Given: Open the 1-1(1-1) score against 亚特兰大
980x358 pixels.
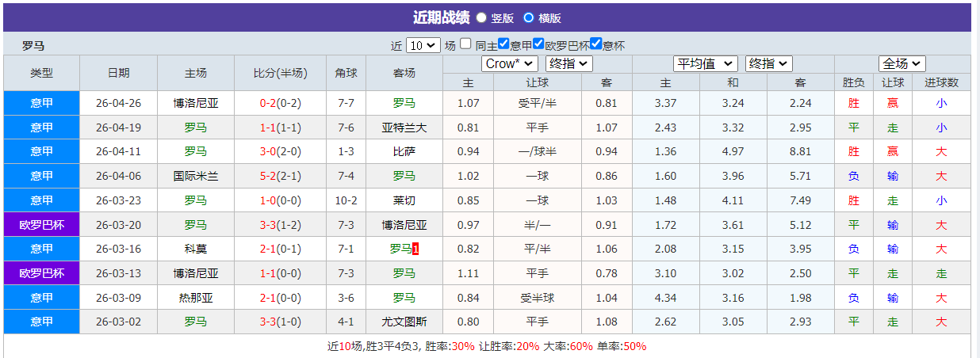Looking at the screenshot, I should coord(280,128).
